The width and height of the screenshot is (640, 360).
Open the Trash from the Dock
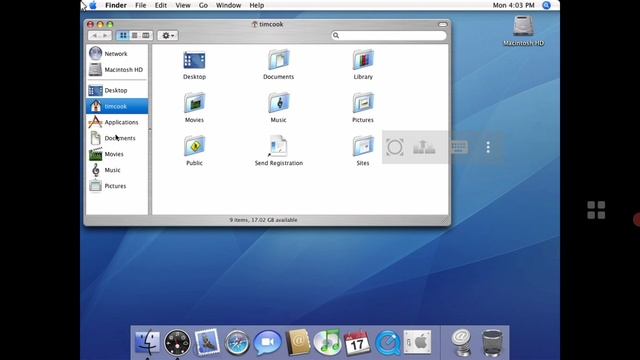492,343
